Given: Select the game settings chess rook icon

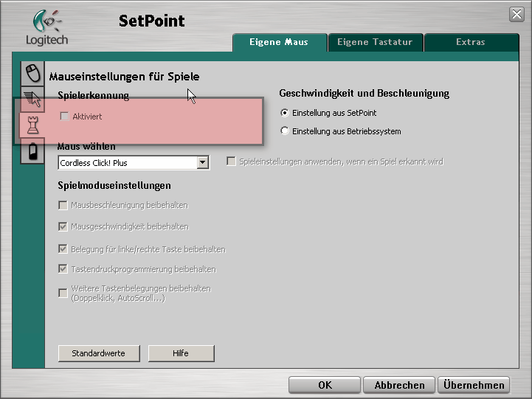Looking at the screenshot, I should 32,125.
